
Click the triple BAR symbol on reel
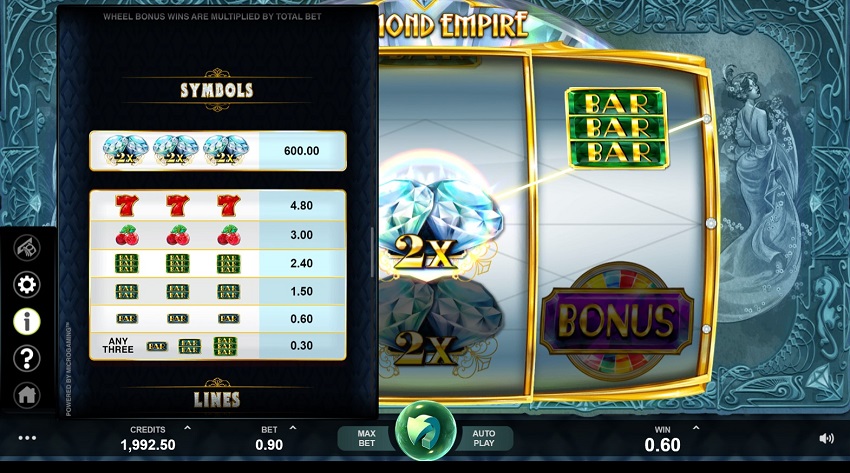tap(617, 128)
